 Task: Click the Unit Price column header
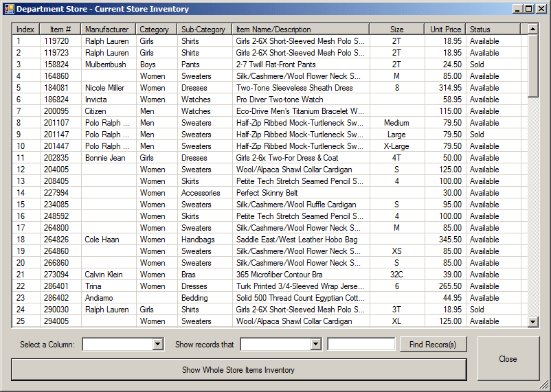pos(445,30)
